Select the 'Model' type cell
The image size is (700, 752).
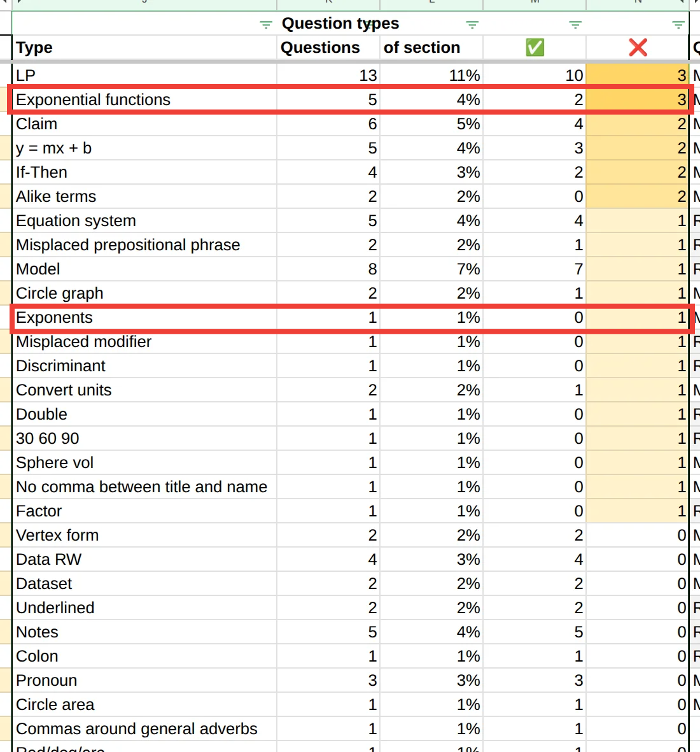click(x=144, y=269)
